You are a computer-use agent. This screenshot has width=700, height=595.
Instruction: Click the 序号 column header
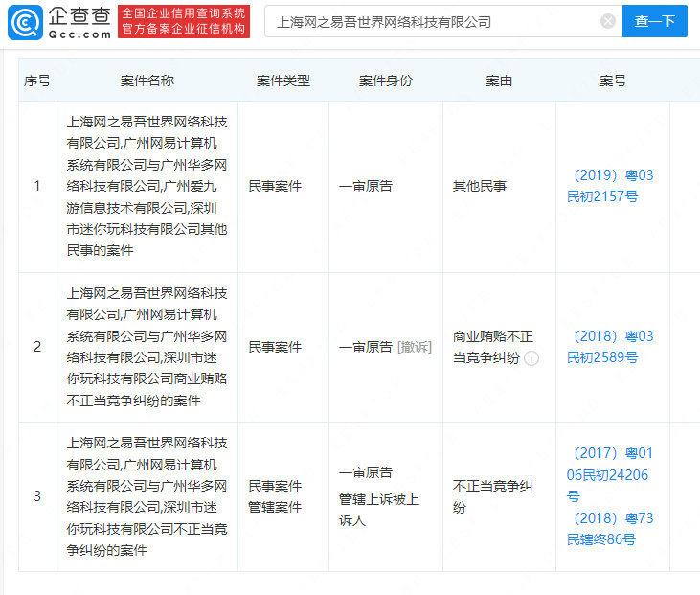click(x=37, y=80)
